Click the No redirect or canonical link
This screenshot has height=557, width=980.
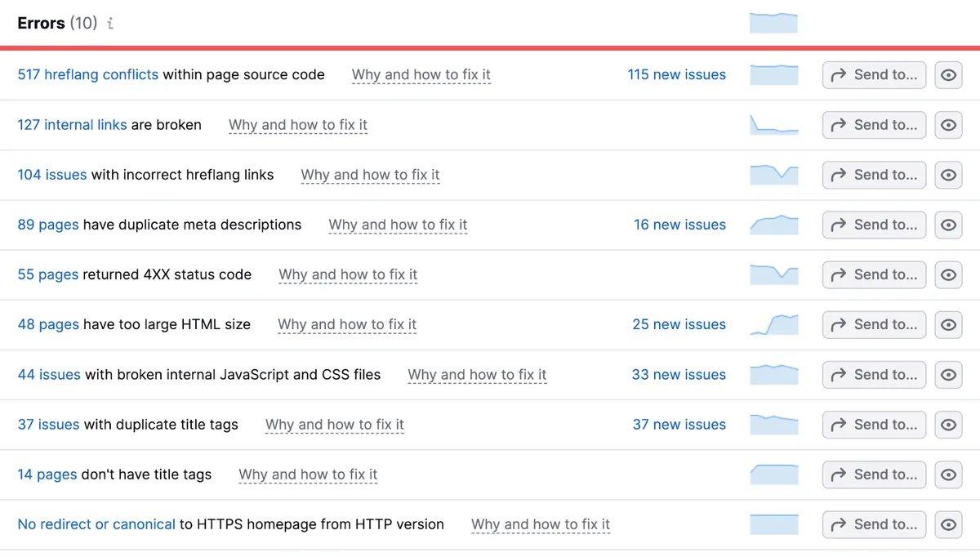[96, 524]
